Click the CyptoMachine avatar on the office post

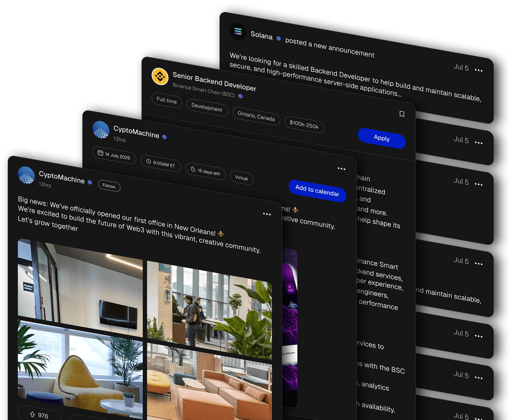[x=26, y=175]
